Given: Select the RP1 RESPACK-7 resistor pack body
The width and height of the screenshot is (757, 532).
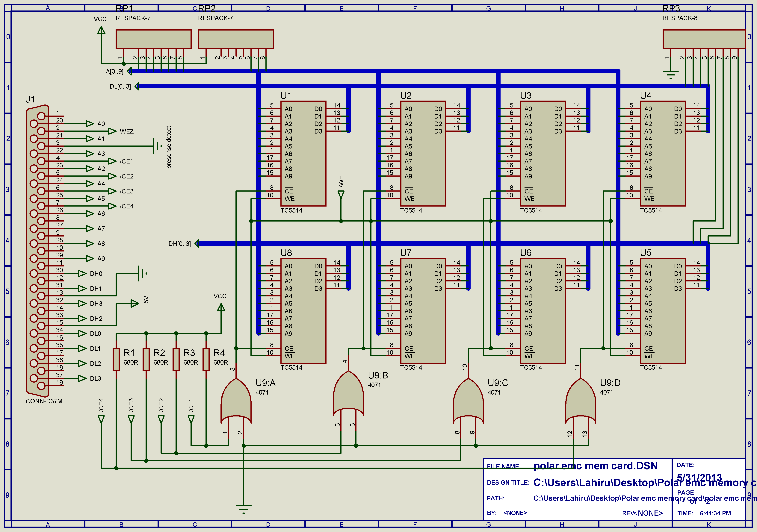Looking at the screenshot, I should point(153,39).
